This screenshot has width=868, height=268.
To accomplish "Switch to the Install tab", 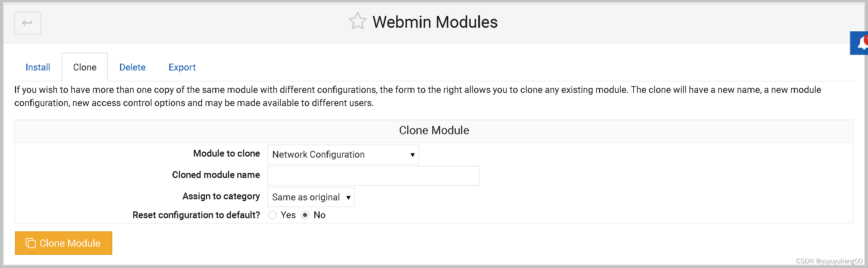I will (37, 67).
